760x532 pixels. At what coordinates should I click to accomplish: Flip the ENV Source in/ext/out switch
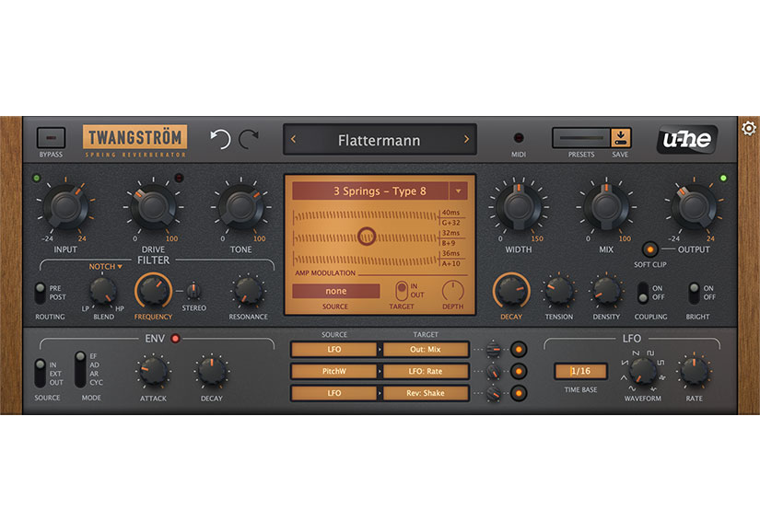point(40,373)
